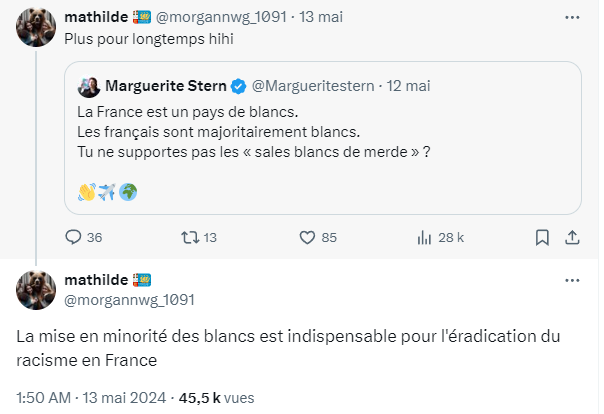View analytics showing 28 k views

pyautogui.click(x=424, y=238)
